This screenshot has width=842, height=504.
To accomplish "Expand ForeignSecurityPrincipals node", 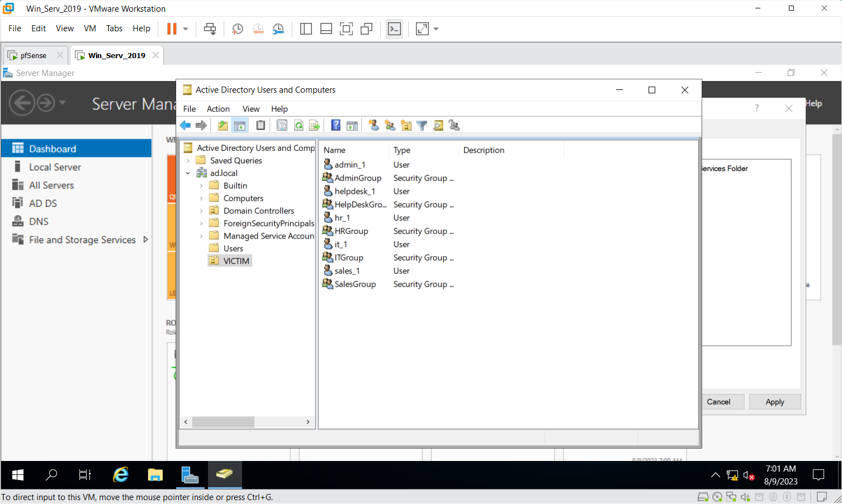I will coord(201,224).
